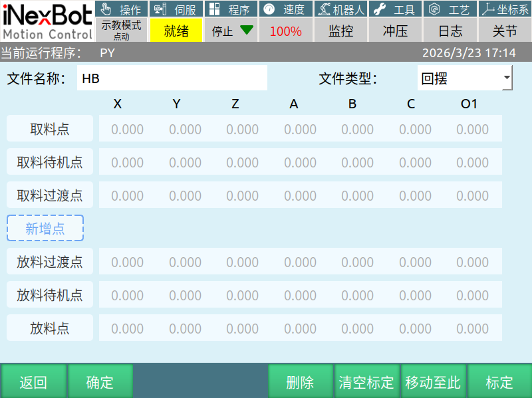
Task: Open the 日志 log tab
Action: [450, 31]
